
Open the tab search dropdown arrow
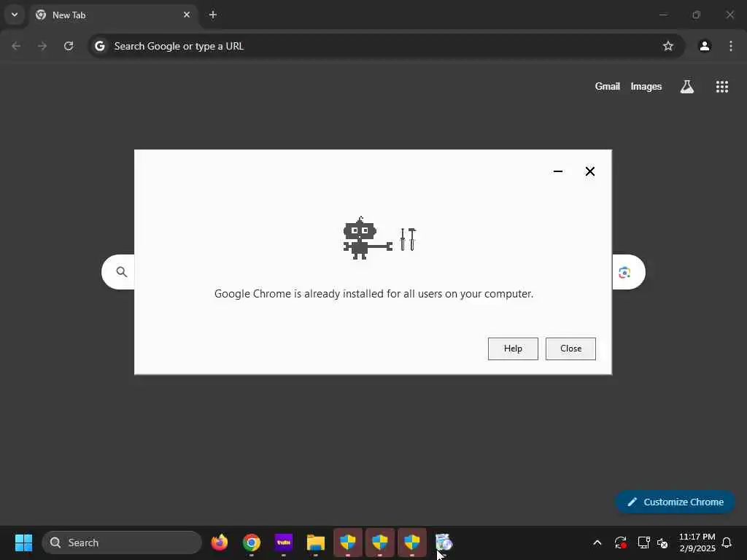coord(15,15)
